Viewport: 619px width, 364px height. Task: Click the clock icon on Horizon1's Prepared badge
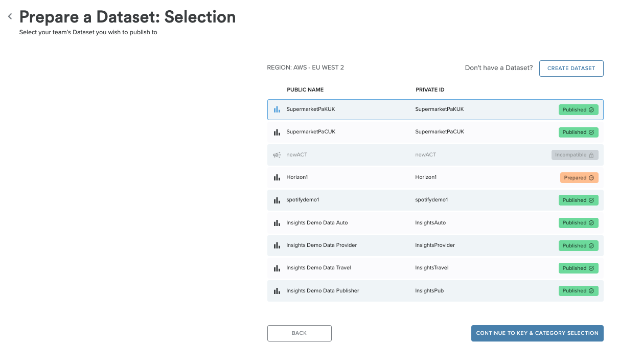tap(592, 177)
